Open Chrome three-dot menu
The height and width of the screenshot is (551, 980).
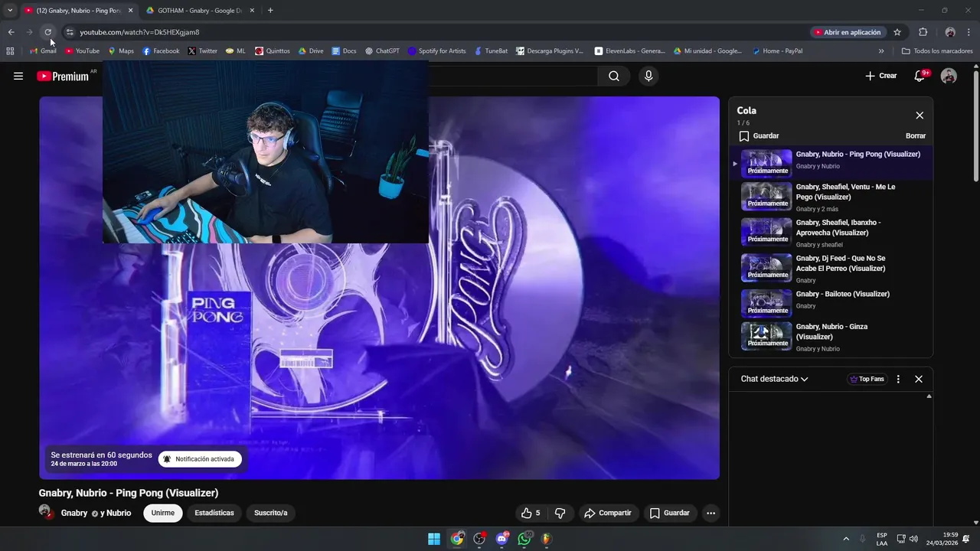click(969, 32)
